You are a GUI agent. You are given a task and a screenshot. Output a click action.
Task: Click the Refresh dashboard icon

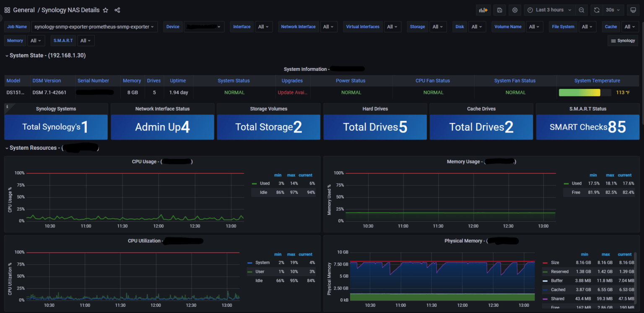[x=596, y=10]
